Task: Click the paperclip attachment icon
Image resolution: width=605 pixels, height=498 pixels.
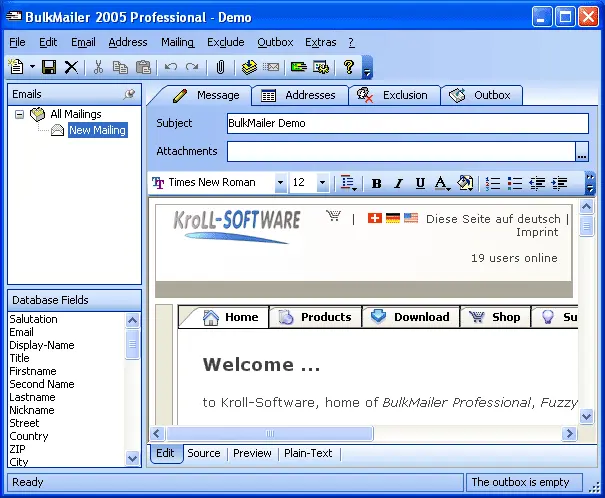Action: pyautogui.click(x=219, y=67)
